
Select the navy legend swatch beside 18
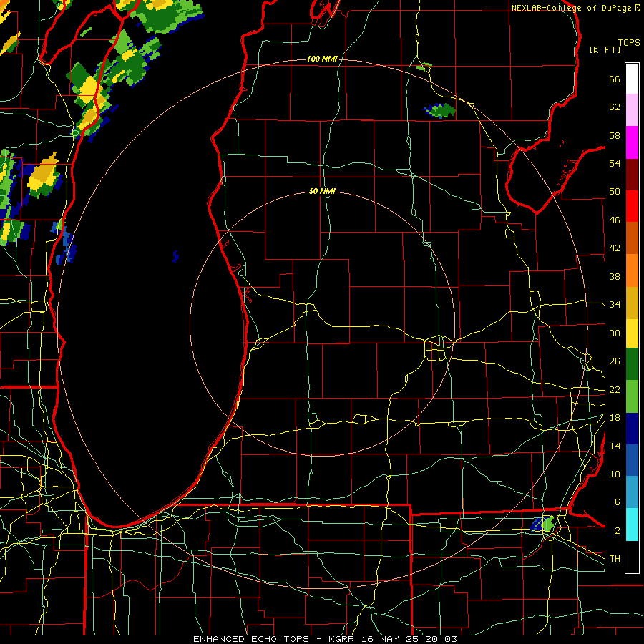tap(632, 429)
